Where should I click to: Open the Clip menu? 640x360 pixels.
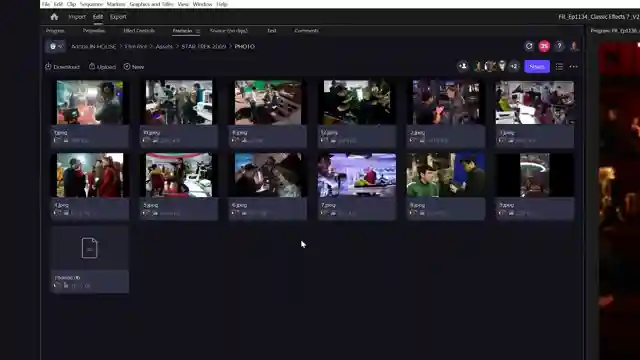click(71, 4)
